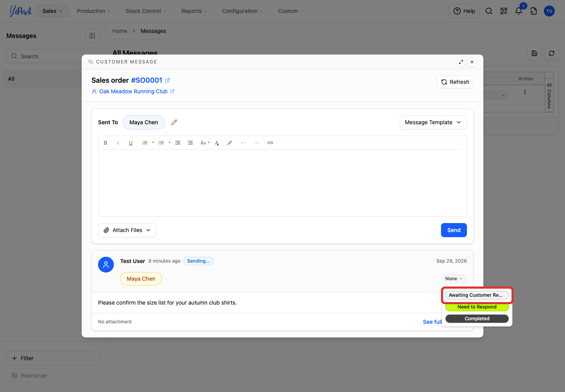Image resolution: width=565 pixels, height=392 pixels.
Task: Open the Stock Control menu
Action: coord(146,11)
